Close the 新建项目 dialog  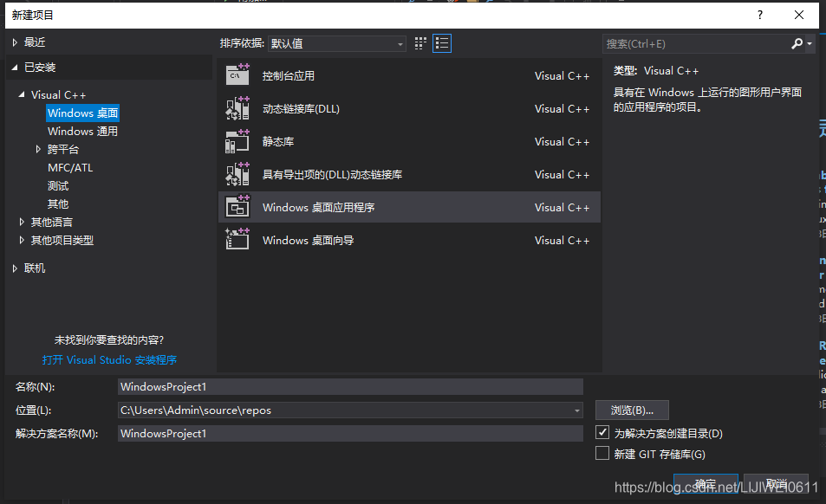(x=799, y=15)
